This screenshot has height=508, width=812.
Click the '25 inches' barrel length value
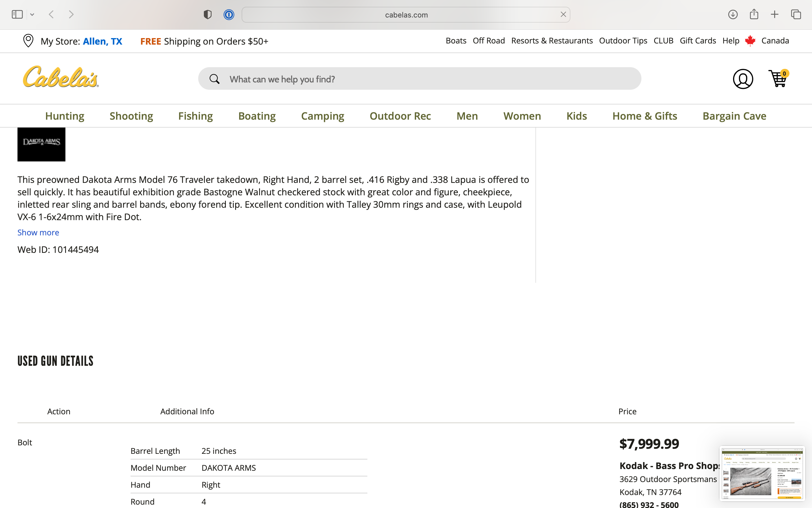(x=219, y=451)
